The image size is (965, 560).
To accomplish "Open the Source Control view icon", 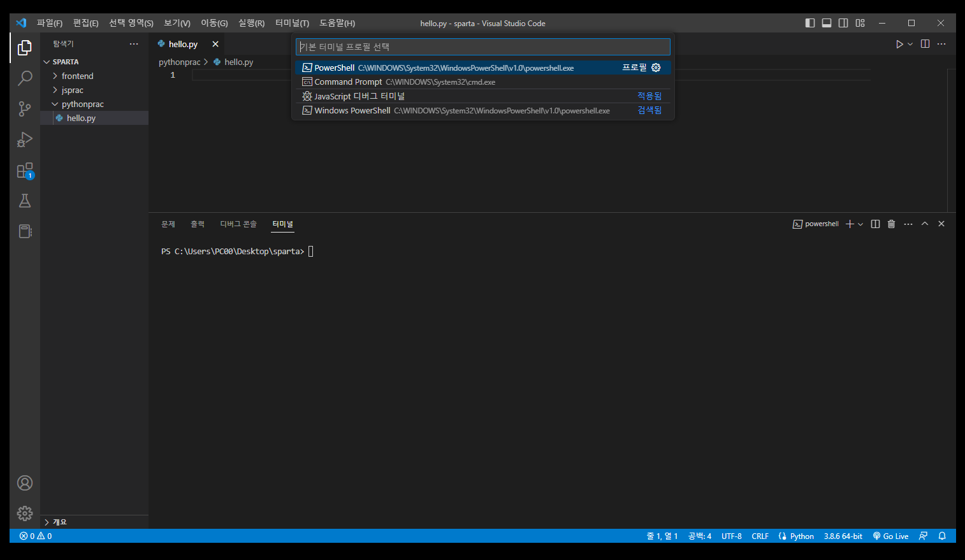I will [25, 109].
